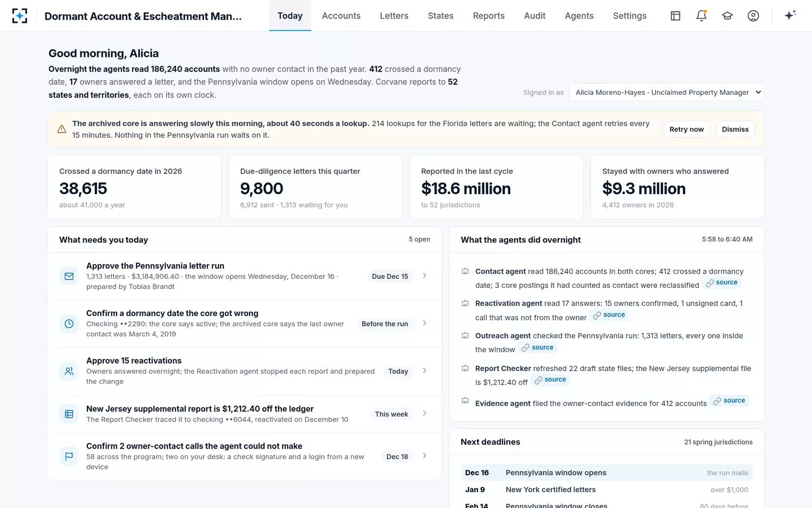The height and width of the screenshot is (508, 812).
Task: Open the layout panel icon
Action: click(676, 16)
